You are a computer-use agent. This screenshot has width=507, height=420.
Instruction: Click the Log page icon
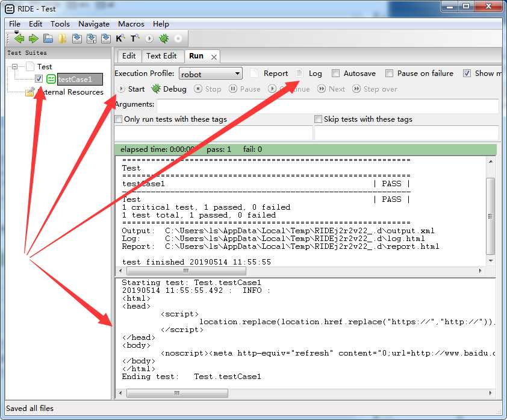[299, 74]
